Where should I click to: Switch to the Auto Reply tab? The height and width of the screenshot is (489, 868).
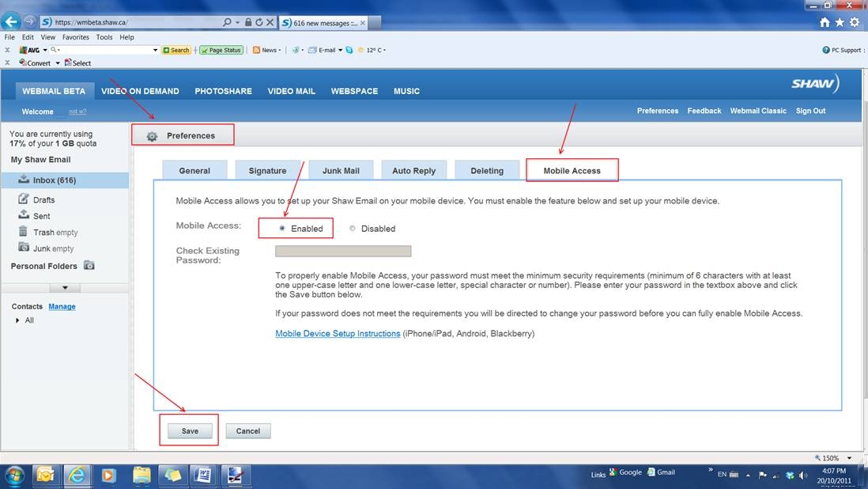pyautogui.click(x=414, y=171)
